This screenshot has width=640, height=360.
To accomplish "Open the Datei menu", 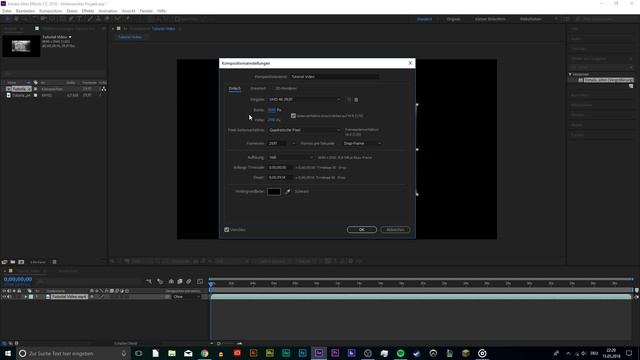I will [7, 11].
